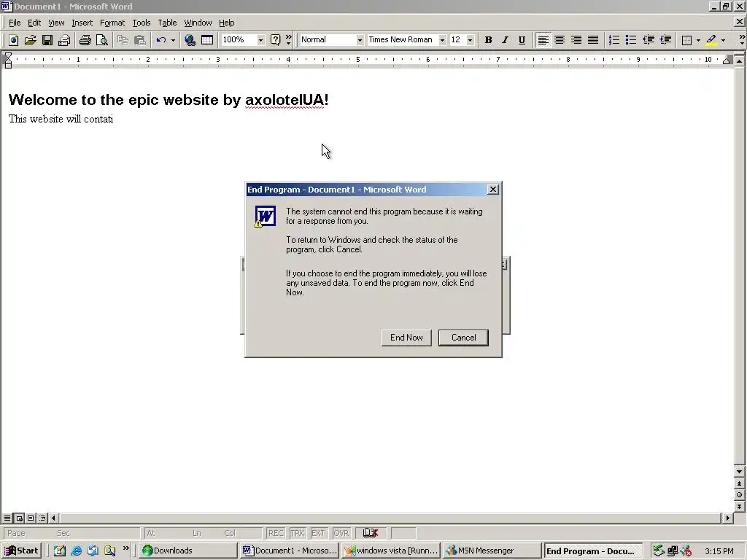This screenshot has width=747, height=560.
Task: Expand the Undo history dropdown arrow
Action: click(173, 40)
